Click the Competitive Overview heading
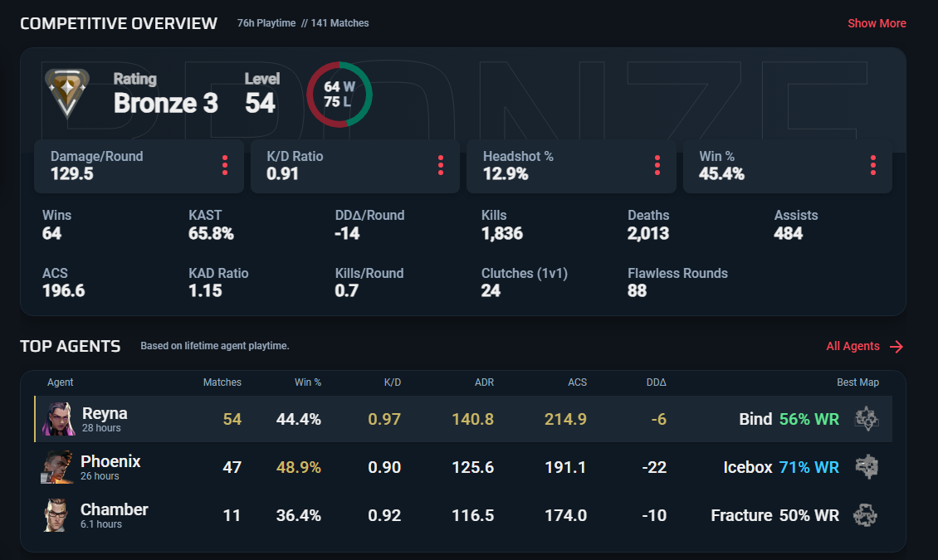The height and width of the screenshot is (560, 938). [x=119, y=23]
